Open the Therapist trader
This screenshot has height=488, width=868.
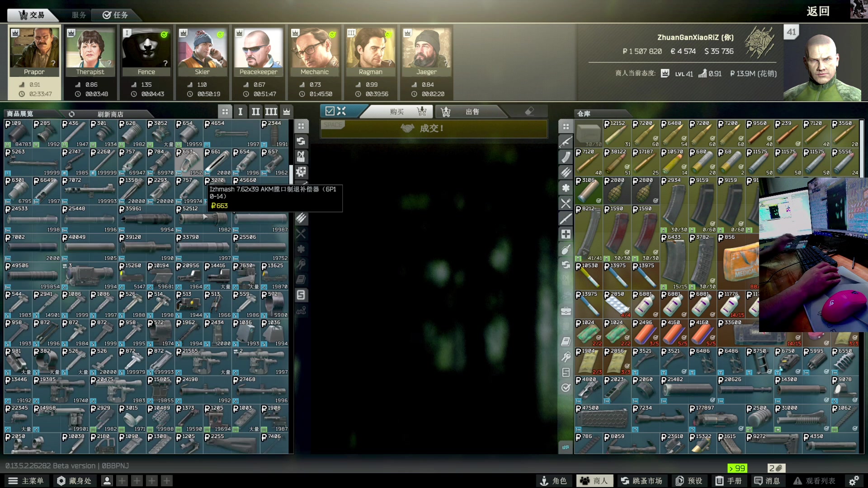coord(90,62)
